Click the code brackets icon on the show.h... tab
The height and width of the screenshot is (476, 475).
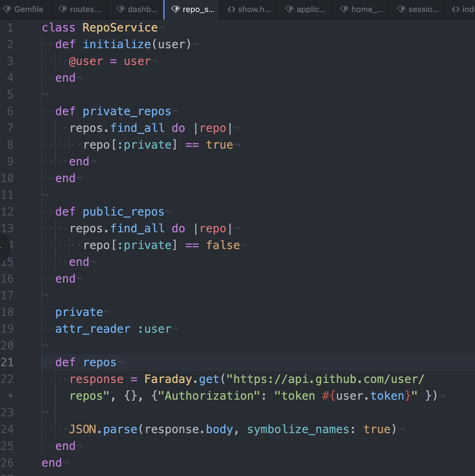tap(231, 9)
